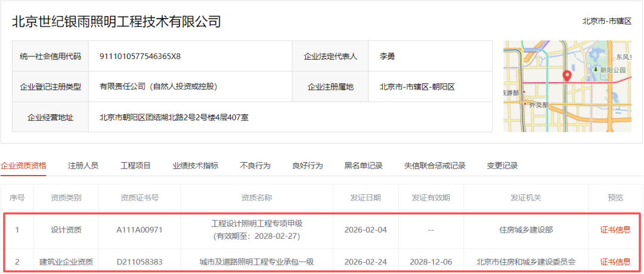Click issue date 2026-02-24
The image size is (644, 274).
[x=366, y=261]
